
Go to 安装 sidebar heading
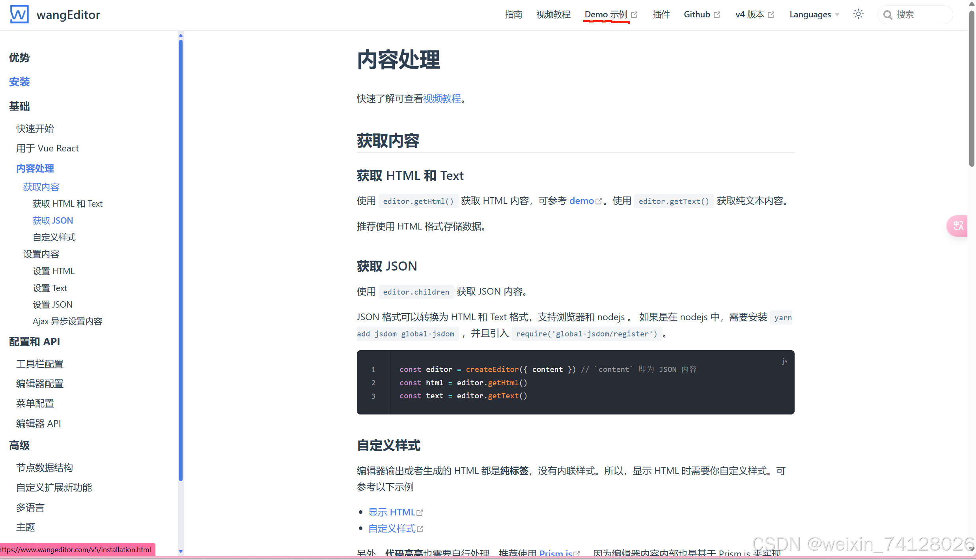coord(19,82)
